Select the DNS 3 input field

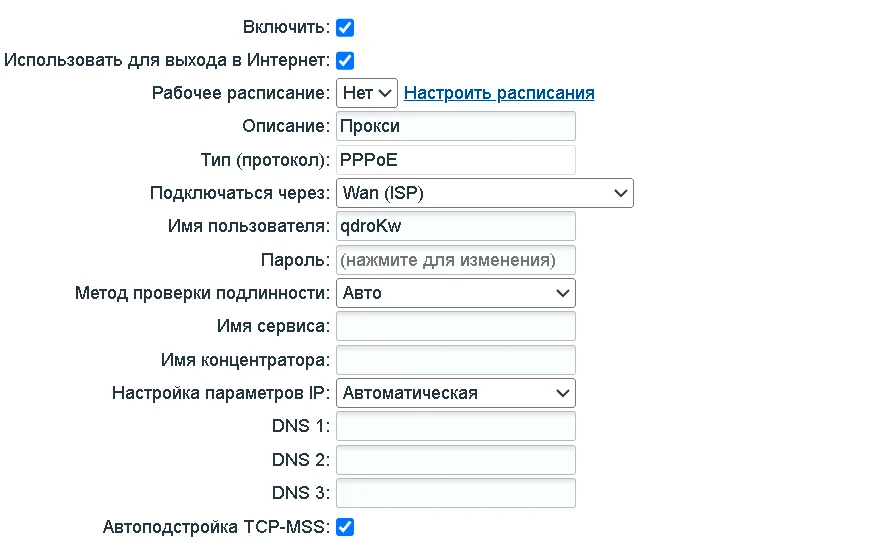pyautogui.click(x=456, y=493)
